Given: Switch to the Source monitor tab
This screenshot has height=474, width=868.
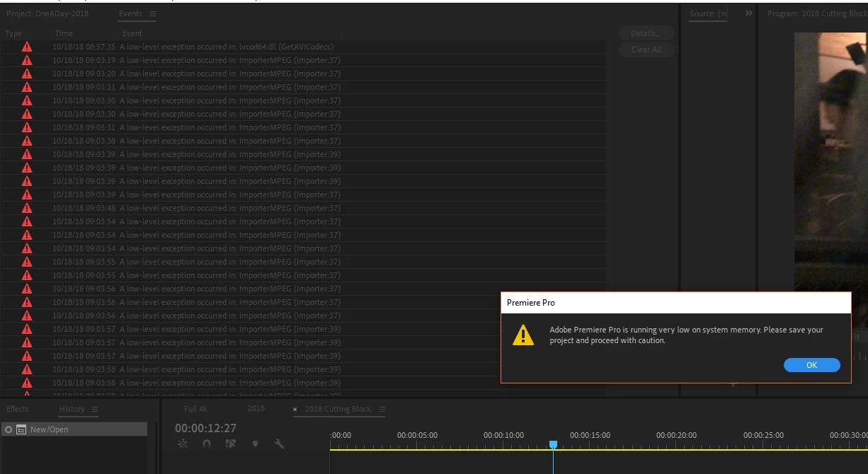Looking at the screenshot, I should pos(708,13).
